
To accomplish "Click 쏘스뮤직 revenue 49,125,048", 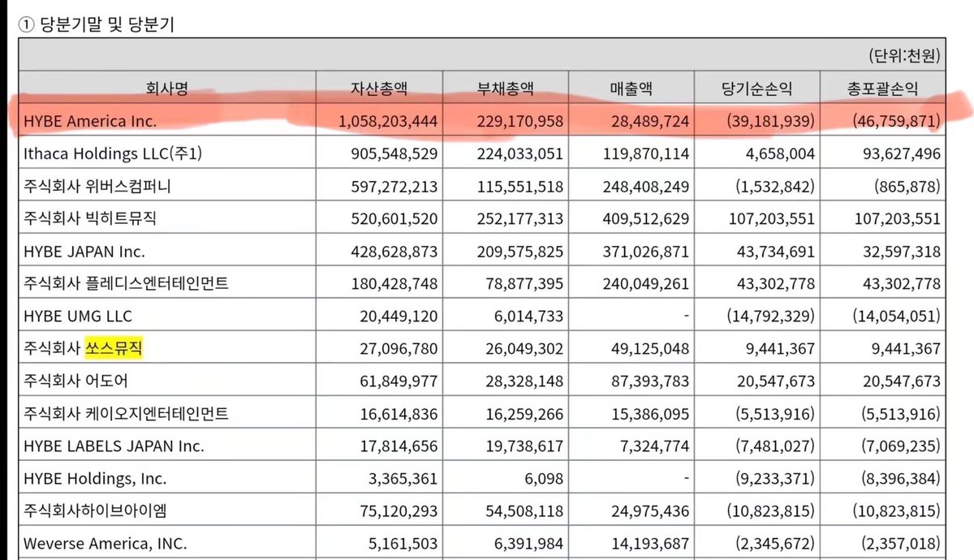I will pyautogui.click(x=651, y=349).
